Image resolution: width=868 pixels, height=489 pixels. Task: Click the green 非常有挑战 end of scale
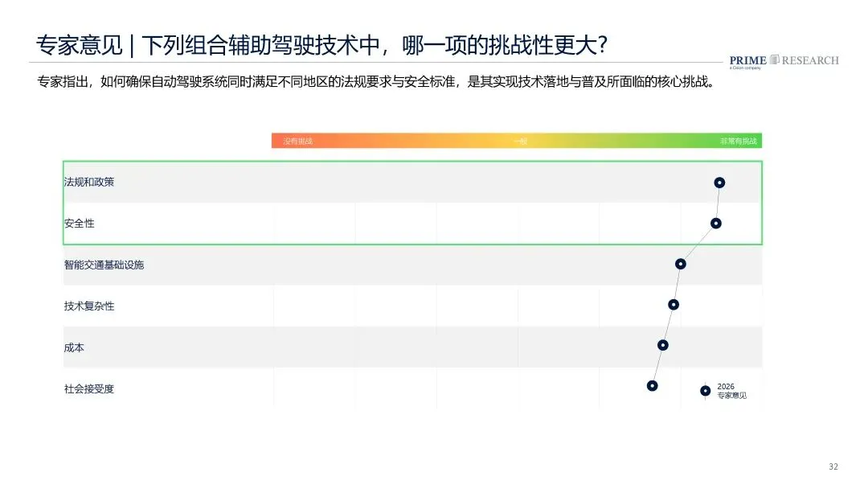[738, 142]
